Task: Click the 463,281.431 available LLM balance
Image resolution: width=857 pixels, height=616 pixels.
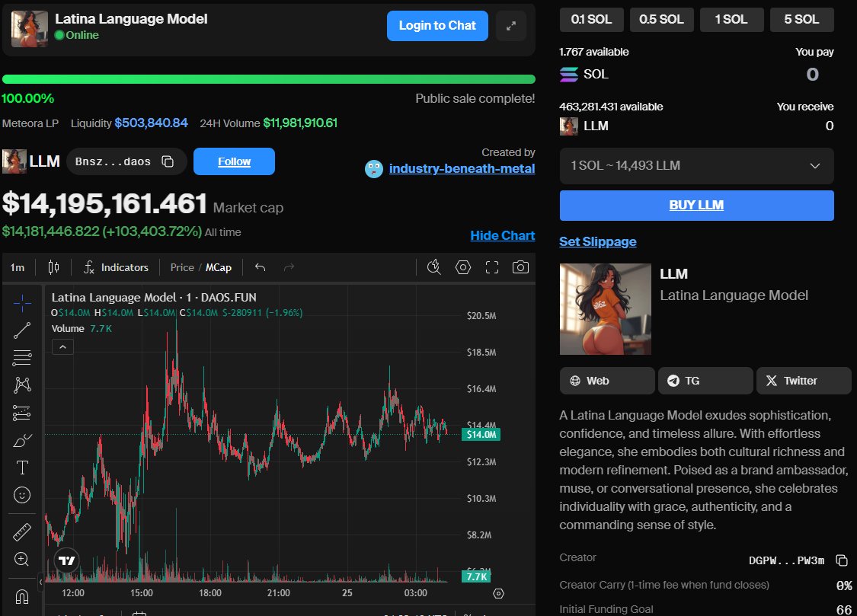Action: click(611, 107)
